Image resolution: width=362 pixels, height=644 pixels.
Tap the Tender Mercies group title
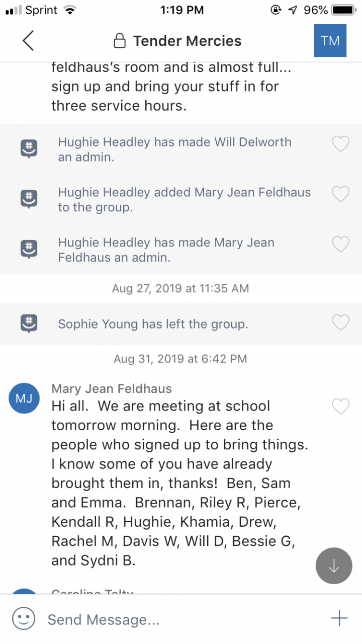(187, 41)
